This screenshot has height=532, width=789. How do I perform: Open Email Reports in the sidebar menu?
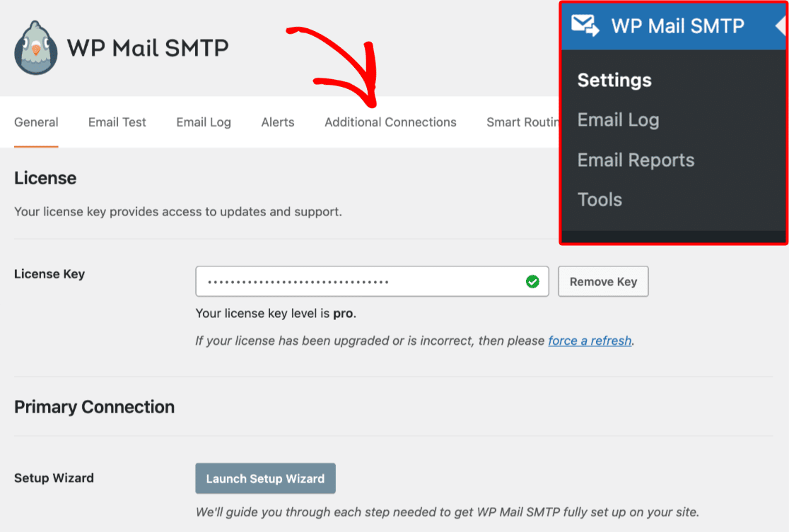coord(636,160)
